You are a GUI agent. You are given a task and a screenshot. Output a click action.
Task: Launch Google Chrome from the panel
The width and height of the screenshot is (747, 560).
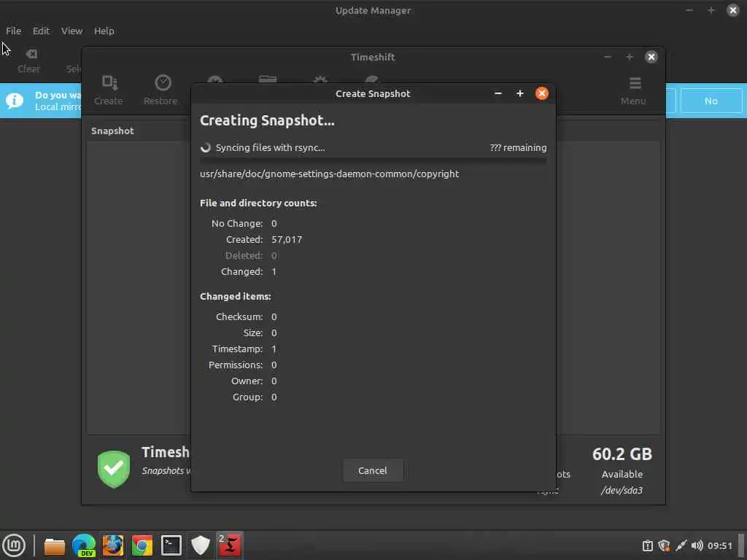click(x=142, y=545)
